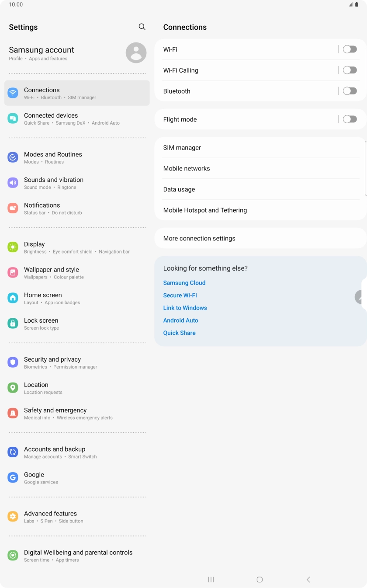Viewport: 367px width, 588px height.
Task: Open Display via the sun icon
Action: point(13,247)
